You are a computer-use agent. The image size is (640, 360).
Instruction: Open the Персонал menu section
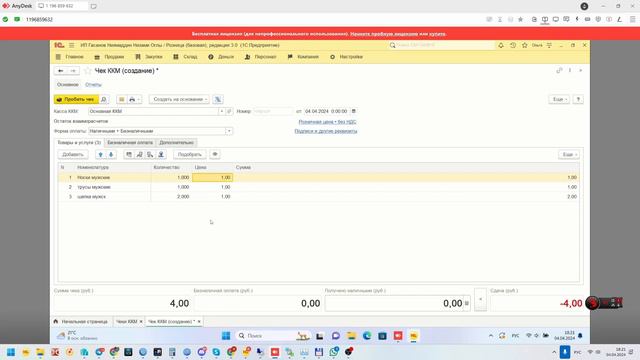260,57
